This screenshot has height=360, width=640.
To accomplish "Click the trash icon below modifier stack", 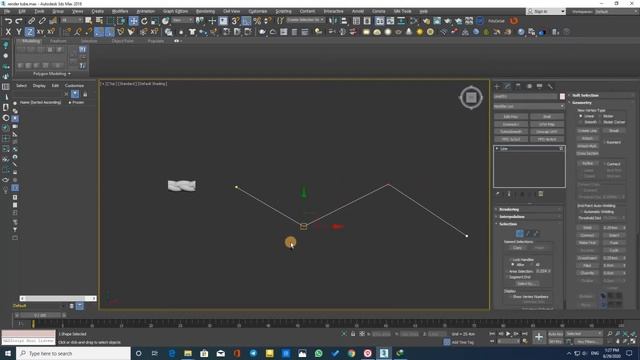I will (540, 194).
